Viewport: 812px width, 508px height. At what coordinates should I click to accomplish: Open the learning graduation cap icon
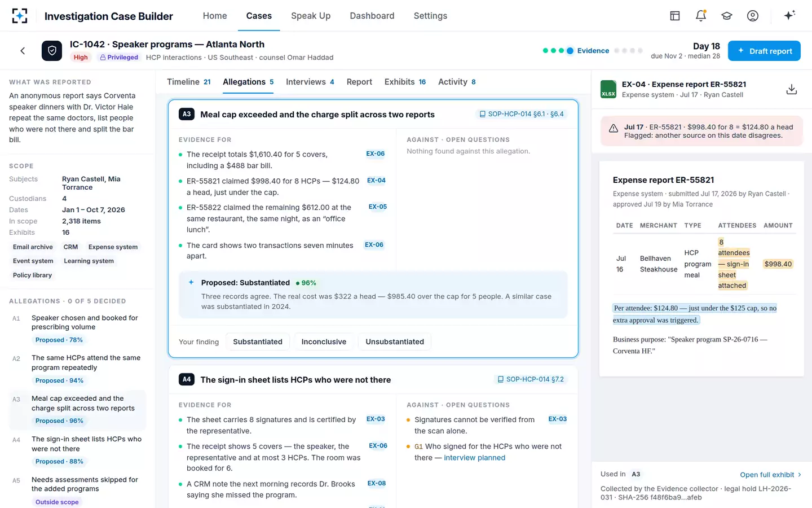click(x=727, y=16)
